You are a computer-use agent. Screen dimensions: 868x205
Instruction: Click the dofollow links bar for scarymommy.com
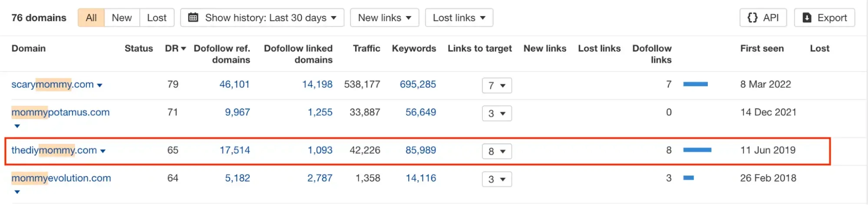pyautogui.click(x=695, y=85)
